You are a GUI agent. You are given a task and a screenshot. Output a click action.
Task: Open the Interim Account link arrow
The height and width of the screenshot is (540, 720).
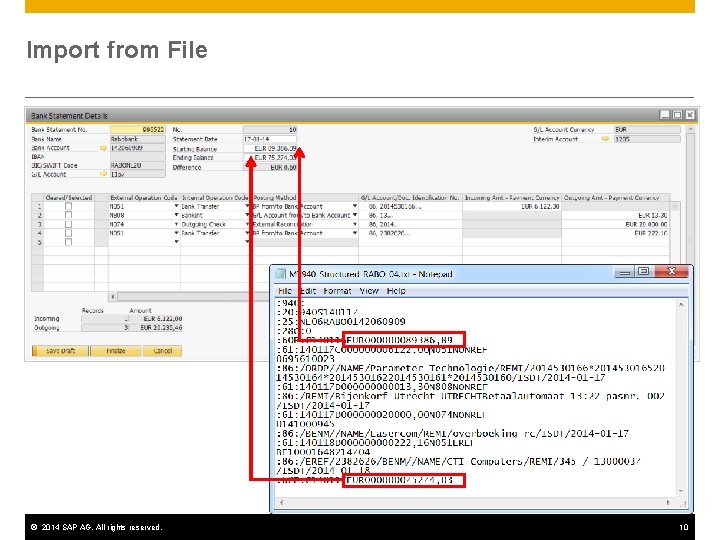pyautogui.click(x=606, y=139)
